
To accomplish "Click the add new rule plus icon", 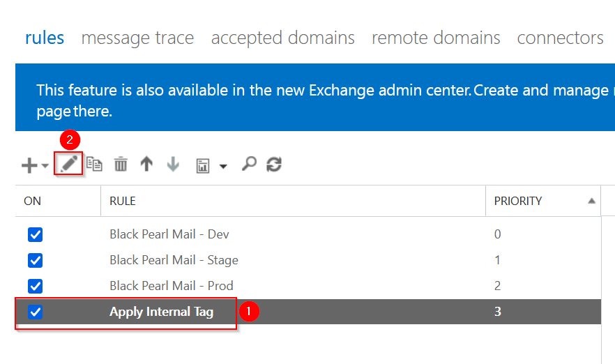I will (x=29, y=165).
